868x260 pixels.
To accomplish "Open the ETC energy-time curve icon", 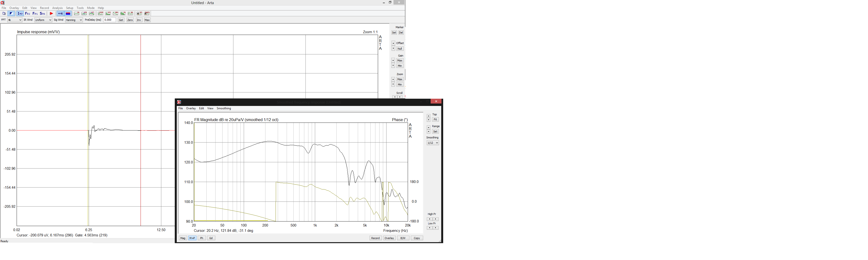I will click(x=108, y=13).
